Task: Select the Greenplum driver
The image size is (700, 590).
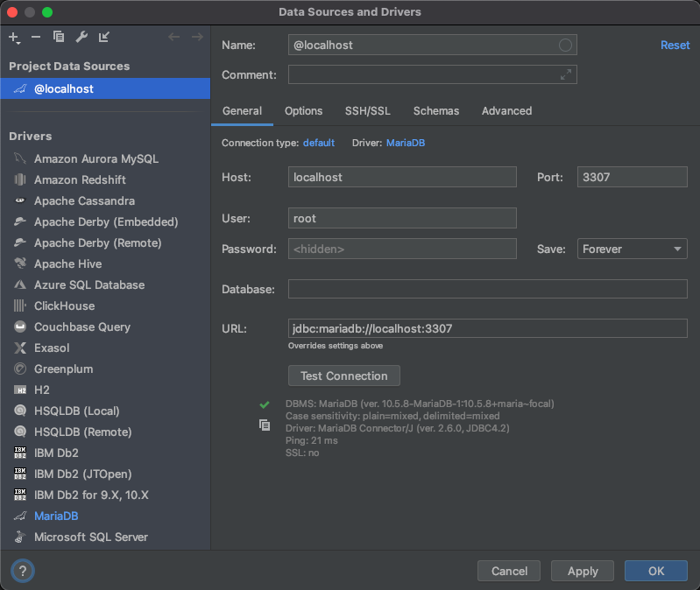Action: 105,369
